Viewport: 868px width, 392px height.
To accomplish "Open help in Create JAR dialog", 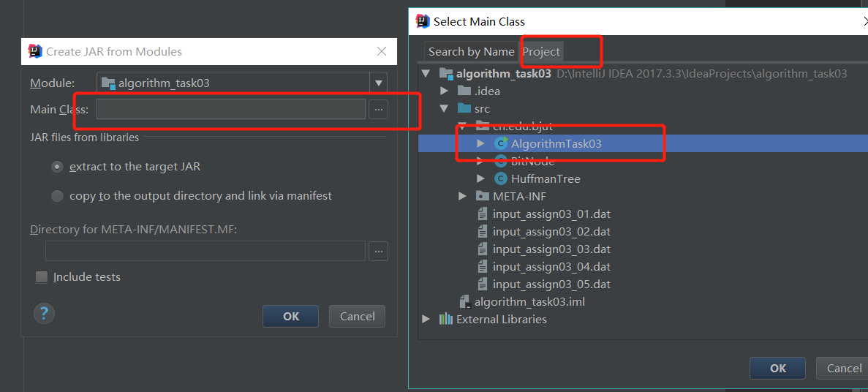I will point(45,313).
